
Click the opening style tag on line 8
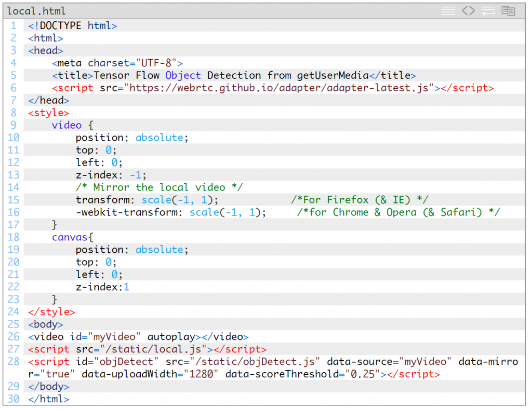point(48,113)
